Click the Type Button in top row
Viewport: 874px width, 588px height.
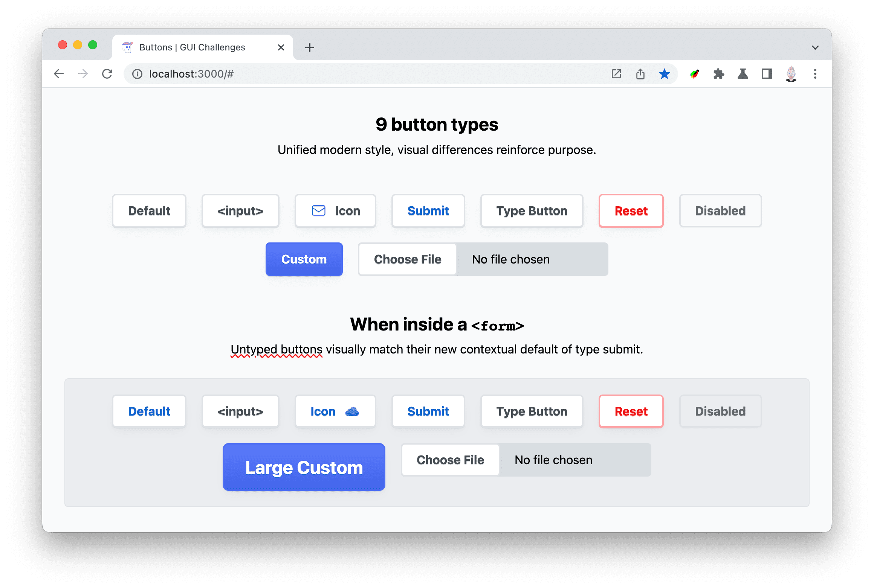coord(531,211)
